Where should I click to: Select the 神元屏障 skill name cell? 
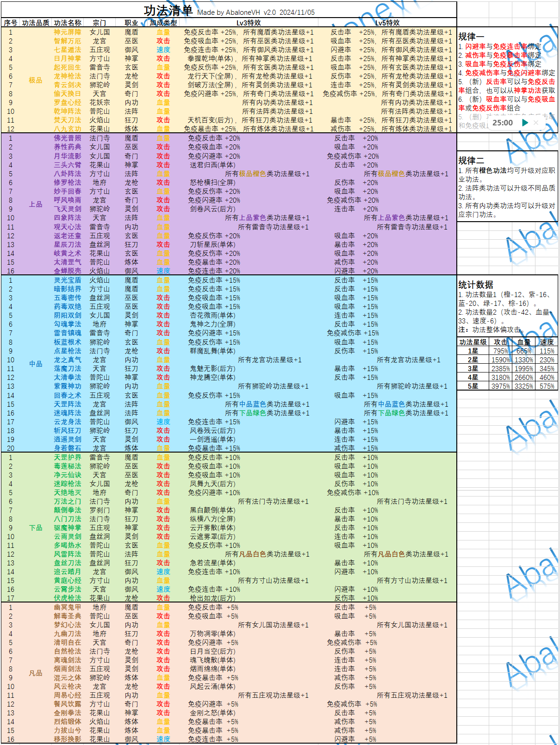[68, 32]
